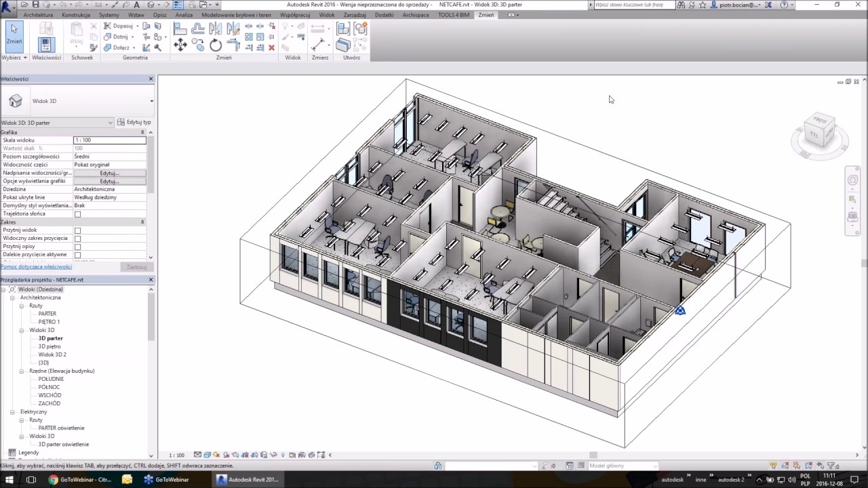Click the 1:100 scale on view control bar
868x488 pixels.
click(x=176, y=455)
